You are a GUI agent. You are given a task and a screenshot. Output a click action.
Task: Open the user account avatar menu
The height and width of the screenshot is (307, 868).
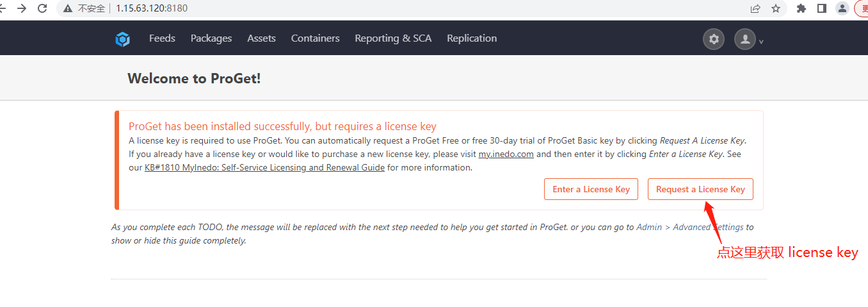[745, 39]
